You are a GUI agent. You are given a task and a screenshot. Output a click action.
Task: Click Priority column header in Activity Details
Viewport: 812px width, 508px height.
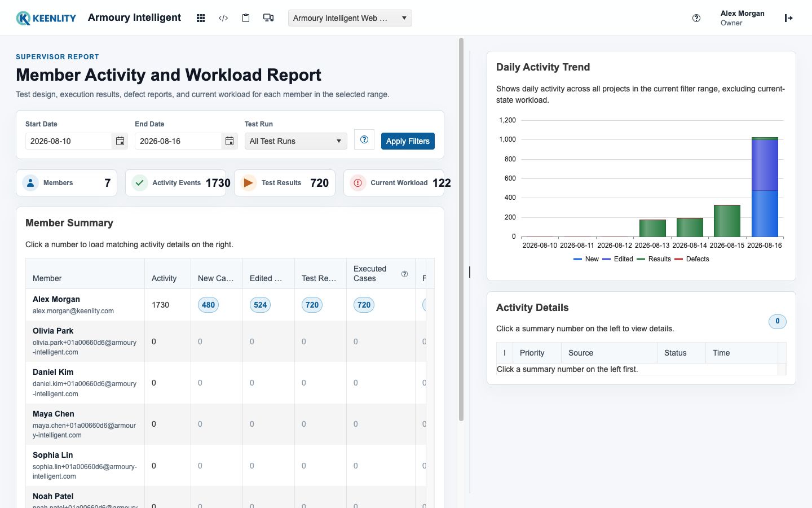[537, 353]
